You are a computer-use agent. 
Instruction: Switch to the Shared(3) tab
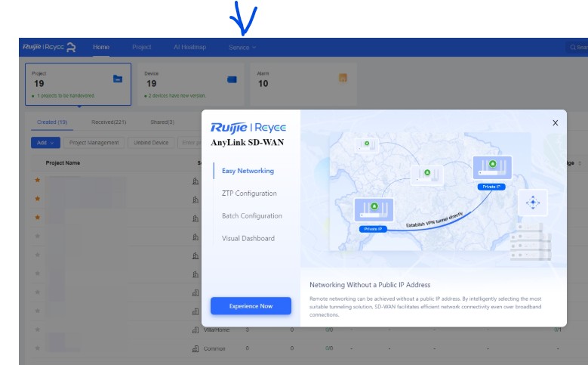pyautogui.click(x=162, y=122)
